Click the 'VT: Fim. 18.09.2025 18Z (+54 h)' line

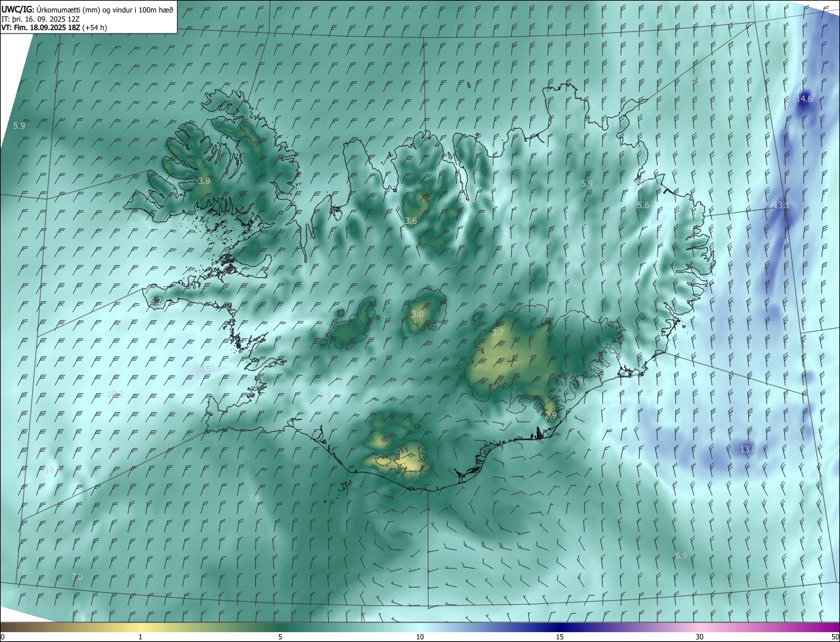coord(54,28)
